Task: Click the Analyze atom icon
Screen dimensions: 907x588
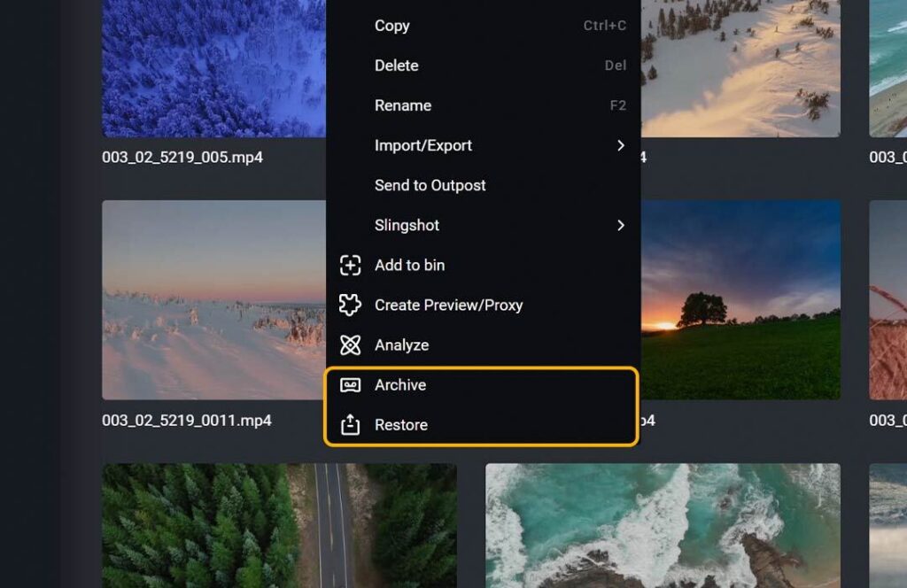Action: pos(350,345)
